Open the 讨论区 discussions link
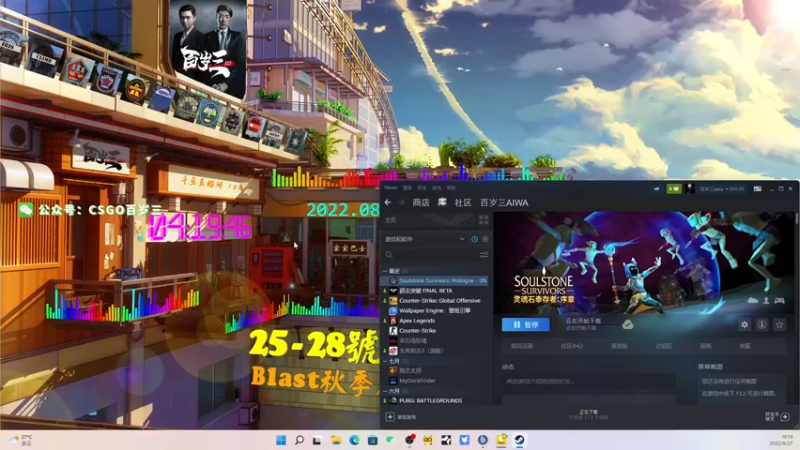The height and width of the screenshot is (450, 800). click(x=663, y=346)
